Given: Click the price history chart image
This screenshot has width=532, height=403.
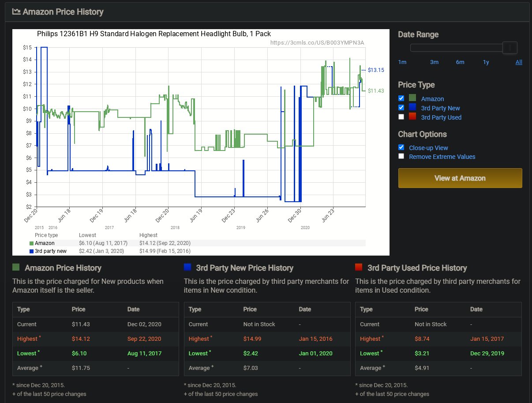Looking at the screenshot, I should pyautogui.click(x=201, y=142).
